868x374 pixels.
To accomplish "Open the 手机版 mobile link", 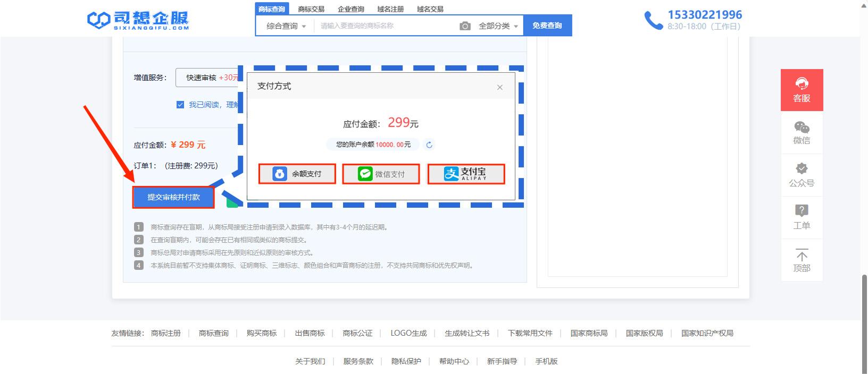I will [546, 361].
